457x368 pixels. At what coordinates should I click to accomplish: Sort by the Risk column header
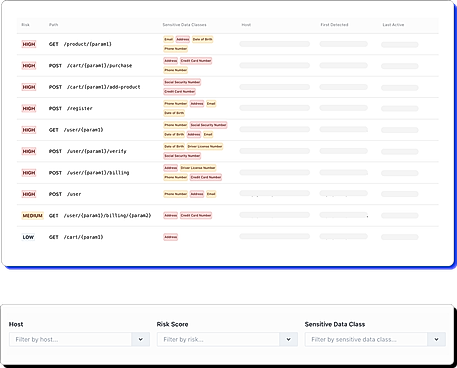[25, 25]
